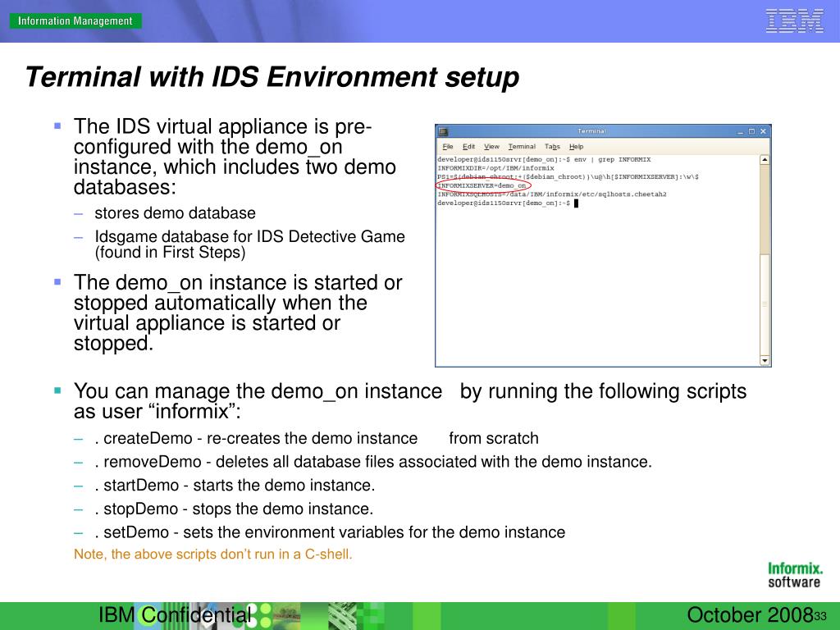Click the scrollbar down arrow in Terminal
The width and height of the screenshot is (840, 630).
[765, 360]
